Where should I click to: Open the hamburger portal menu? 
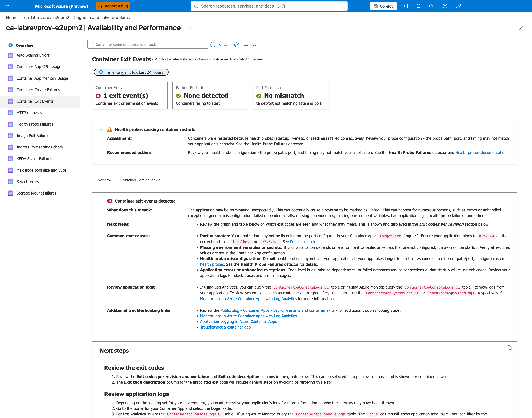coord(22,6)
